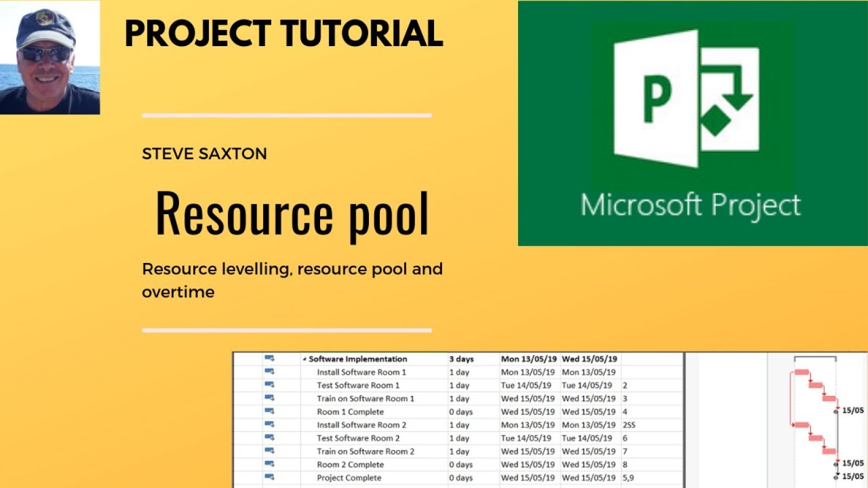Click the '0 days' duration of Room 1 Complete
868x488 pixels.
coord(461,411)
